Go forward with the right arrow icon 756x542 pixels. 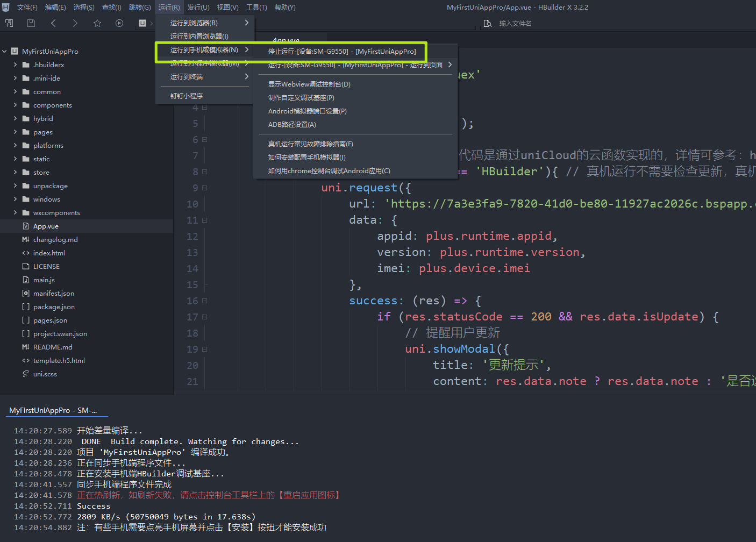click(x=75, y=23)
